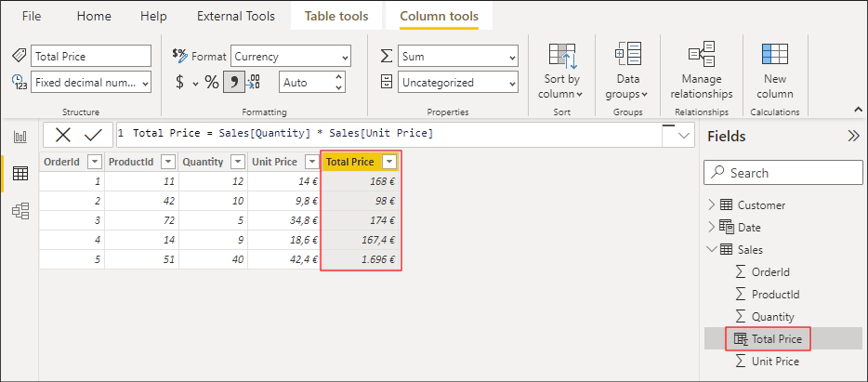Click the ProductId cell with value 42
868x382 pixels.
(x=141, y=201)
